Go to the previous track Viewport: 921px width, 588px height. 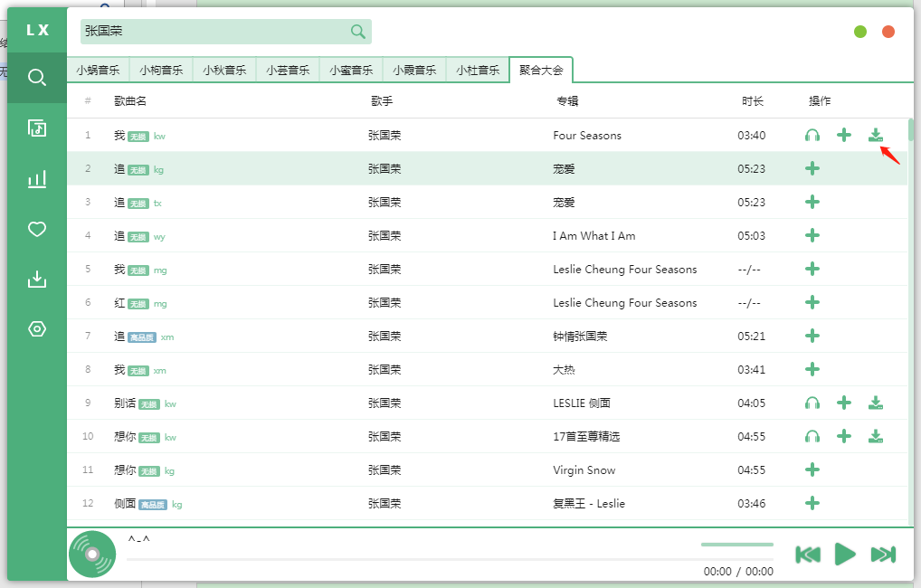click(x=808, y=555)
